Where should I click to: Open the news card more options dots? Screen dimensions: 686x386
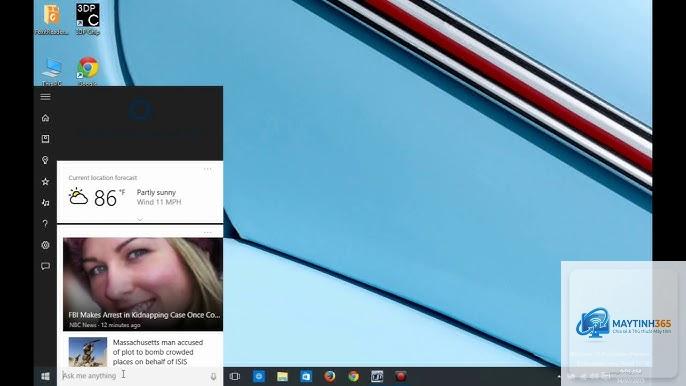tap(207, 232)
